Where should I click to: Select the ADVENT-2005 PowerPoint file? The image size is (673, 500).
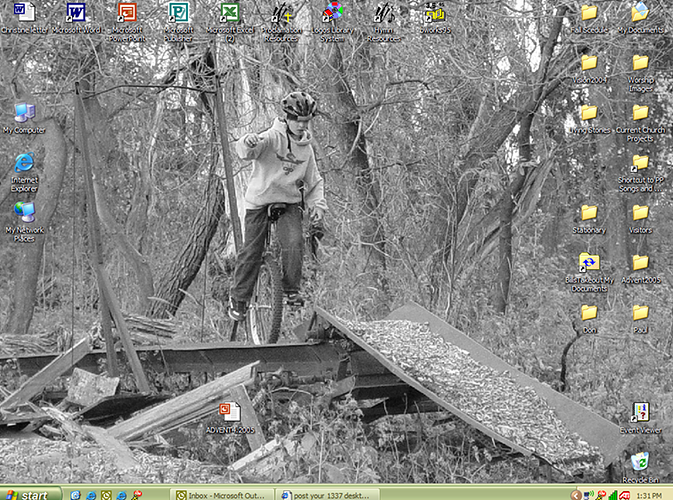pos(230,418)
